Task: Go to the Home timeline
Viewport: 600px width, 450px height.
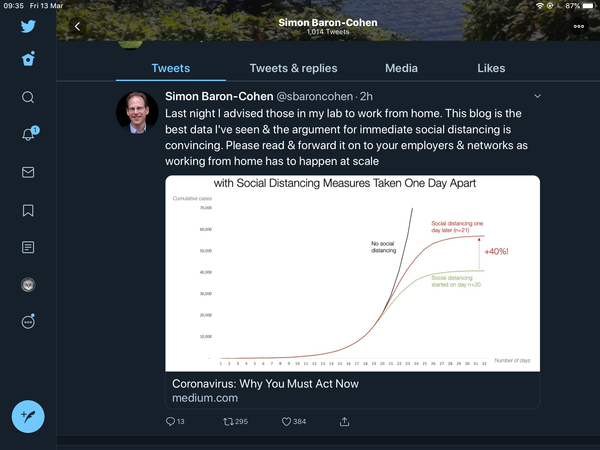Action: pos(28,59)
